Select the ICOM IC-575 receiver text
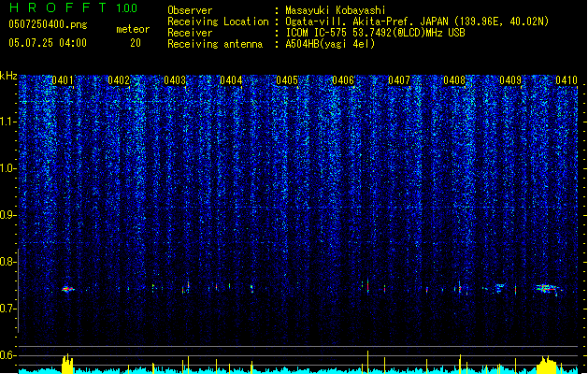588x374 pixels. pos(375,33)
